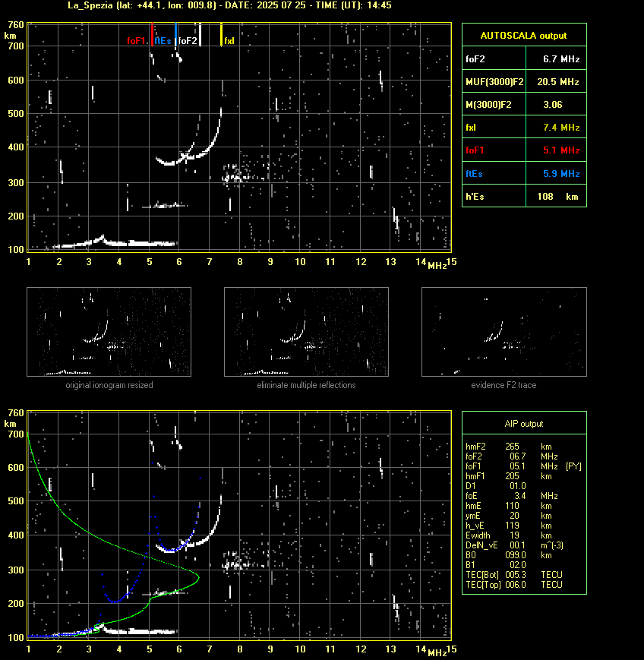Select the 'TEC[Top]' parameter label
Screen dimensions: 644x660
click(x=483, y=585)
